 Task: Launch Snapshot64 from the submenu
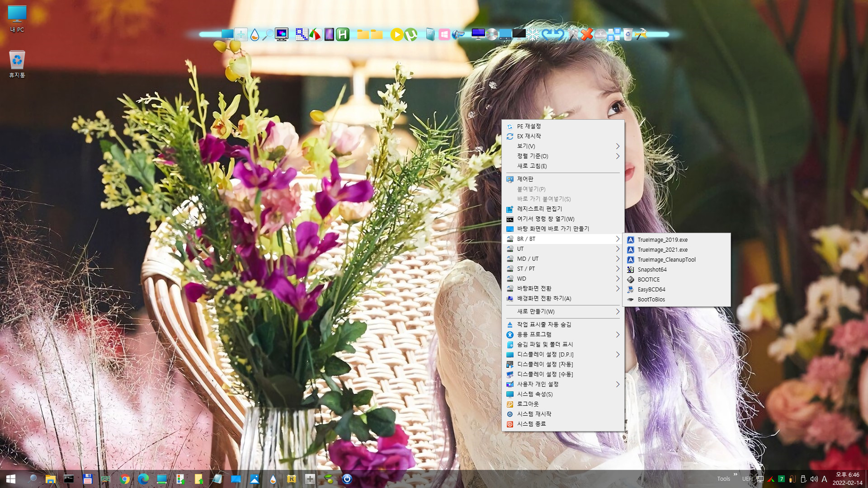[x=676, y=270]
